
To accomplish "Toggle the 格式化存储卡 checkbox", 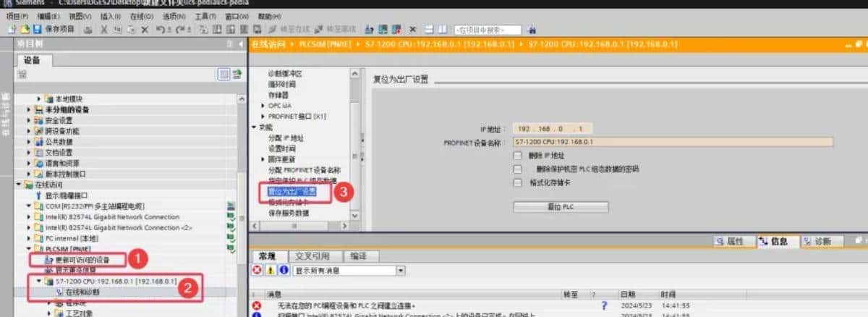I will 517,182.
